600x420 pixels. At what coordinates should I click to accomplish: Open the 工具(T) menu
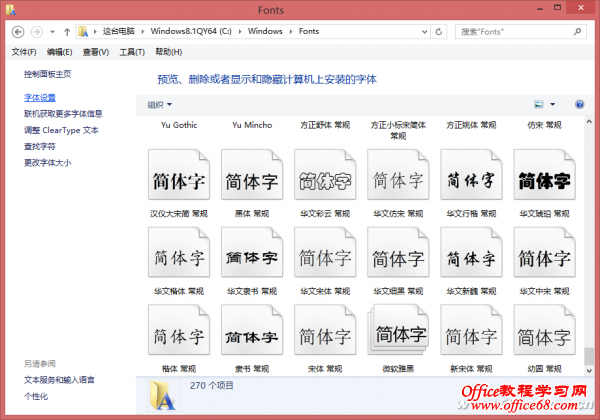132,52
